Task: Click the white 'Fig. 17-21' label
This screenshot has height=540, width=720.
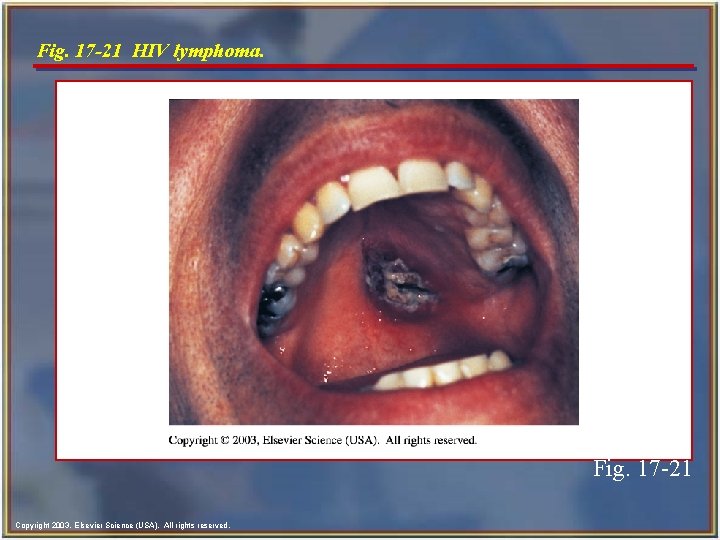Action: (642, 468)
